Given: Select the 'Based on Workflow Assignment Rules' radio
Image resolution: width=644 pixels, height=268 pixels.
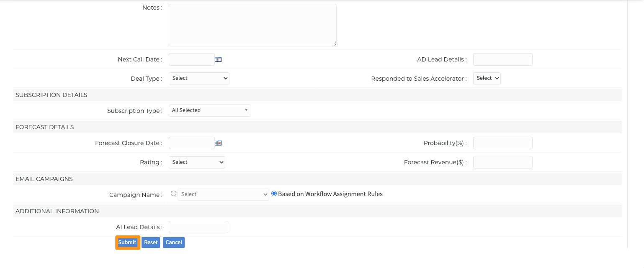Looking at the screenshot, I should tap(274, 194).
